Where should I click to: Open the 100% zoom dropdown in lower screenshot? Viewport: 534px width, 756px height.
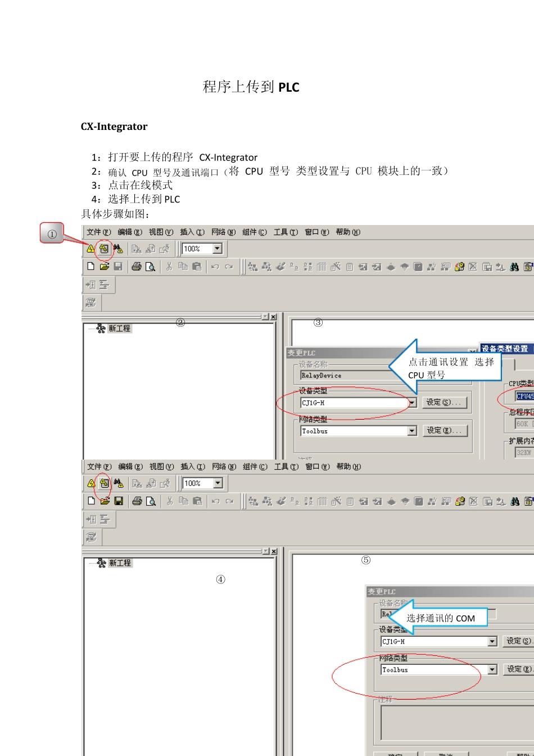click(218, 483)
